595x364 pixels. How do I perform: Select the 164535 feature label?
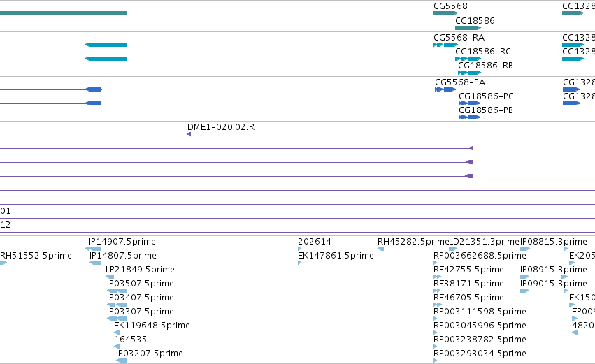click(131, 340)
